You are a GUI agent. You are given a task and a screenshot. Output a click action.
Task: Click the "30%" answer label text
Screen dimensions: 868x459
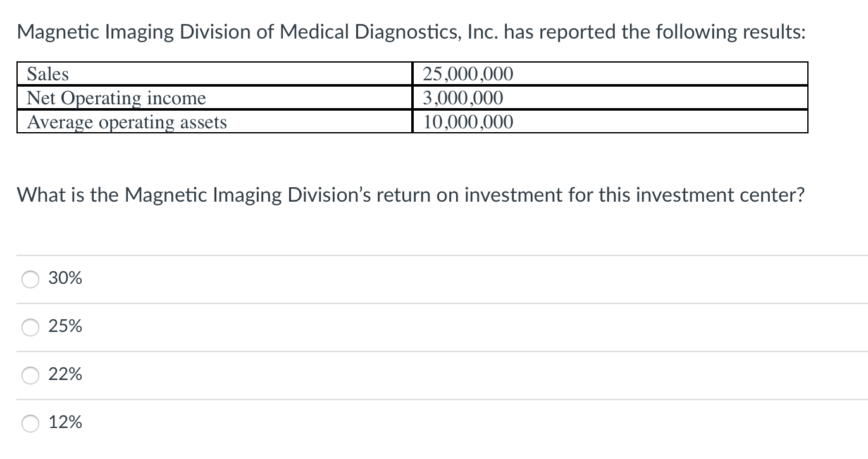(x=65, y=278)
